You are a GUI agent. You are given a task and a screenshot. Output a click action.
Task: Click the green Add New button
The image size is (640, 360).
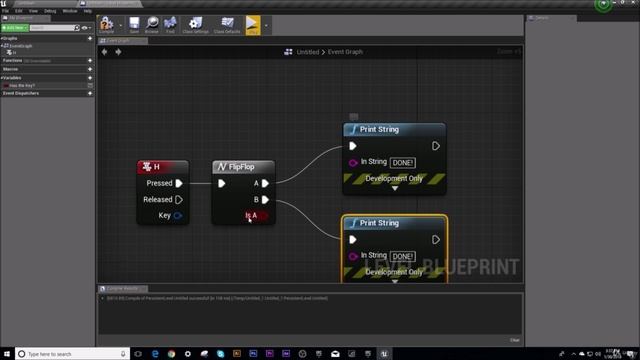click(15, 28)
